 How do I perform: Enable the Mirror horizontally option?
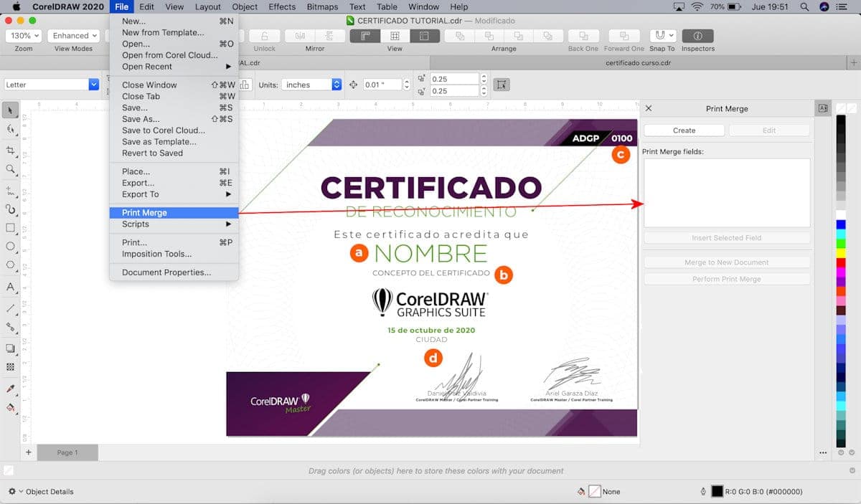[301, 36]
